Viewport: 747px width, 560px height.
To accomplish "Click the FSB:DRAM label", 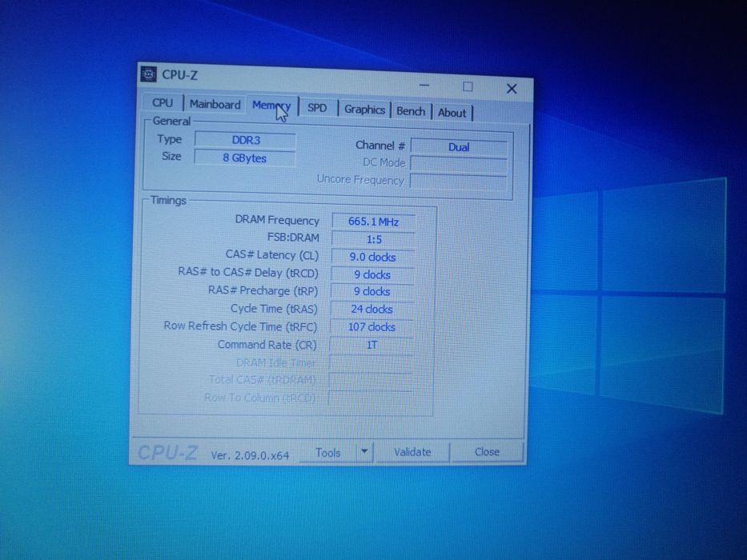I will [x=293, y=237].
